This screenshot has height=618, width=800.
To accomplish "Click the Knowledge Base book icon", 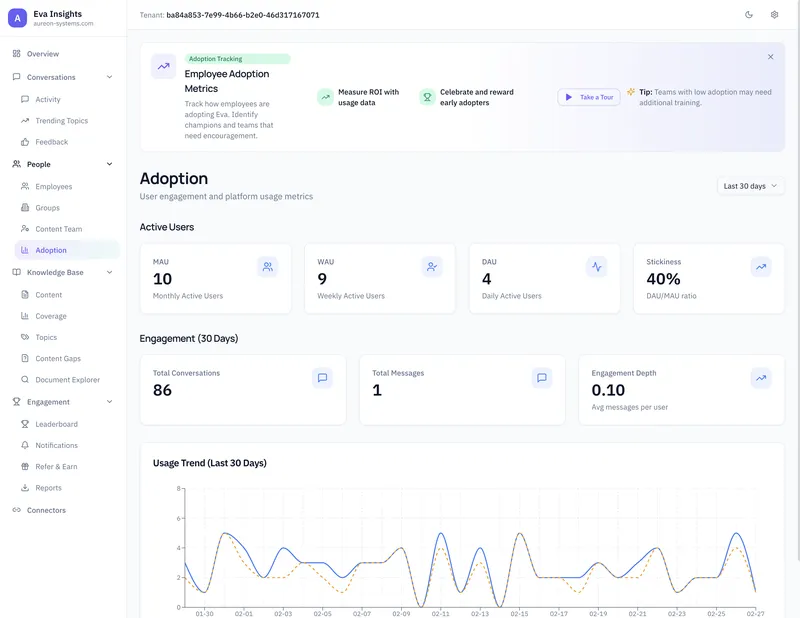I will [16, 273].
